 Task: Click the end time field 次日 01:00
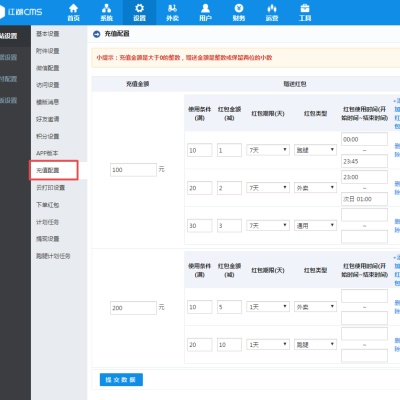point(364,199)
